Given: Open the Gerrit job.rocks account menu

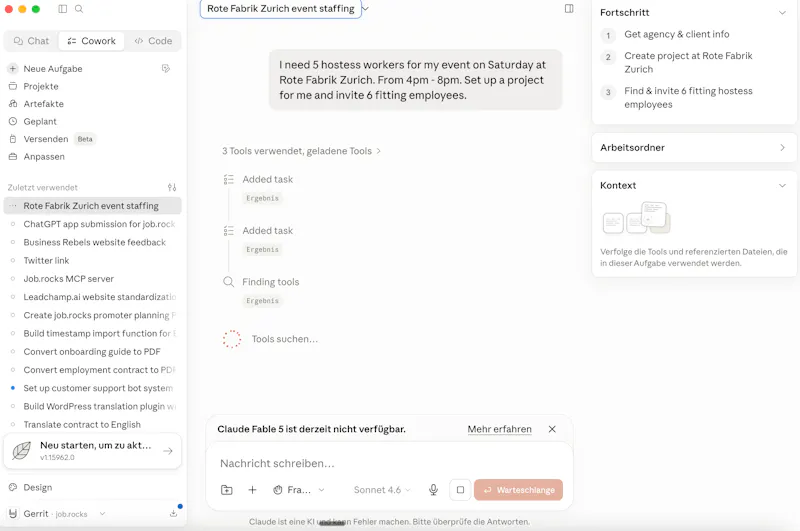Looking at the screenshot, I should (x=56, y=514).
